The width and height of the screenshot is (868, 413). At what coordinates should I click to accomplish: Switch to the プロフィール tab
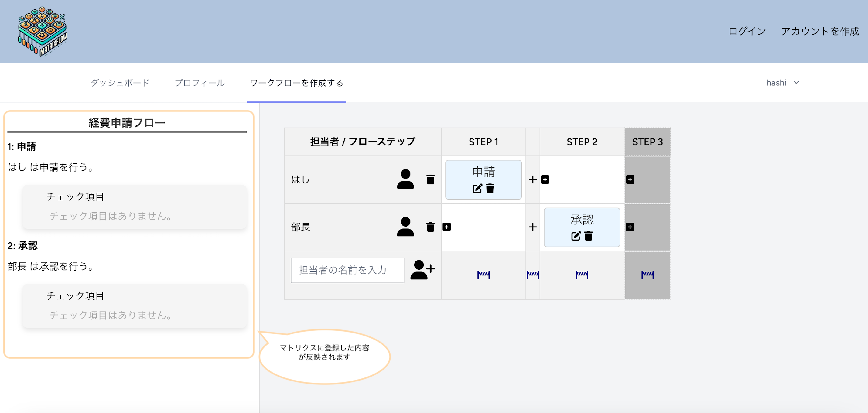[x=200, y=83]
